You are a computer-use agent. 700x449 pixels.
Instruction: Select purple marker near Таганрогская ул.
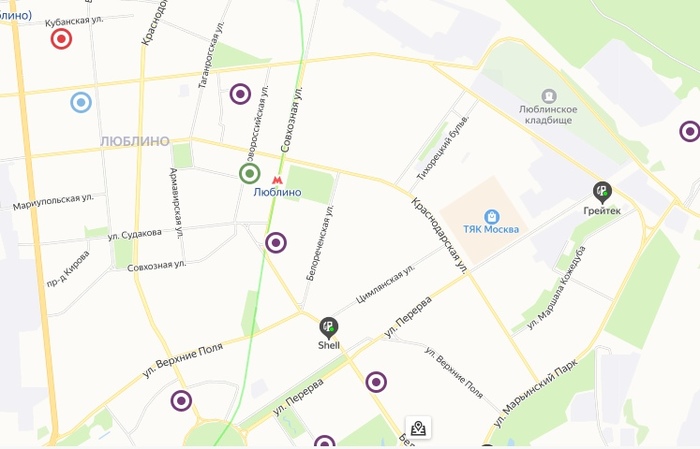(240, 94)
